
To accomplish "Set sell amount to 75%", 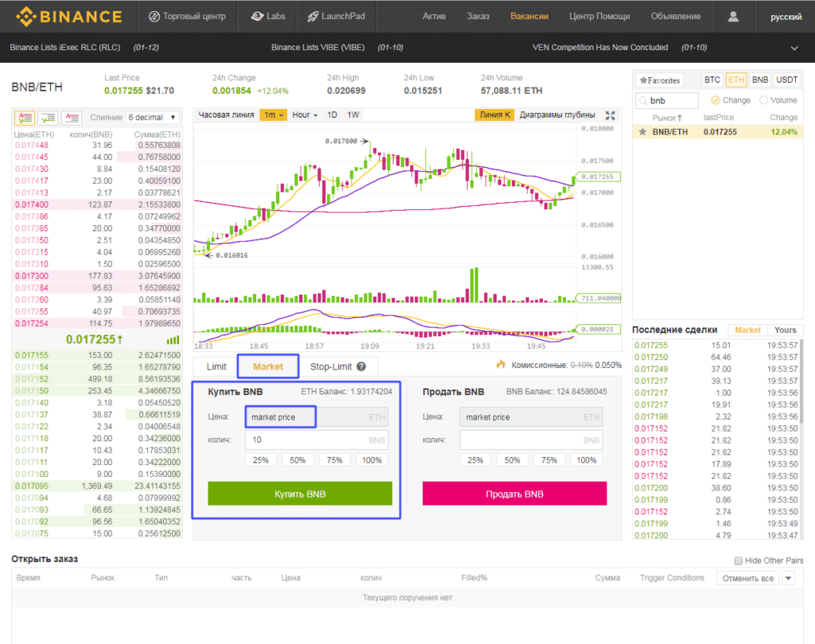I will (549, 461).
